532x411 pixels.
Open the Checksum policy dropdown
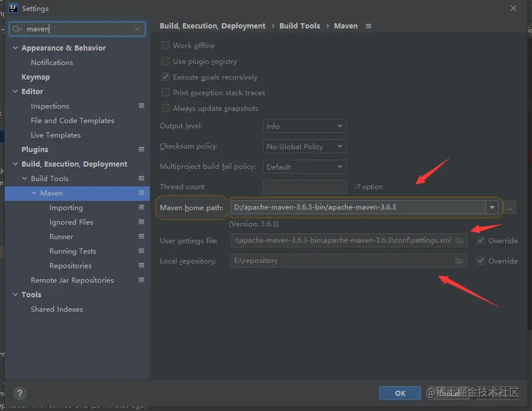(x=305, y=146)
